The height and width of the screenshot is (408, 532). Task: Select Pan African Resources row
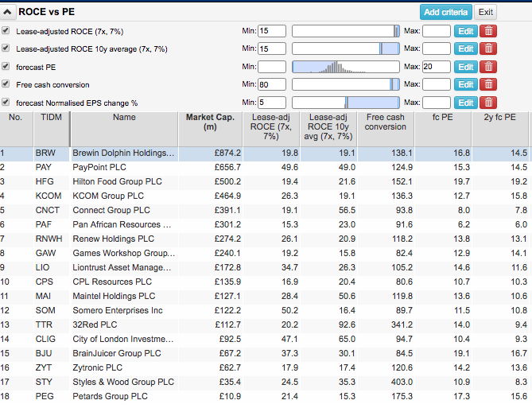(264, 225)
